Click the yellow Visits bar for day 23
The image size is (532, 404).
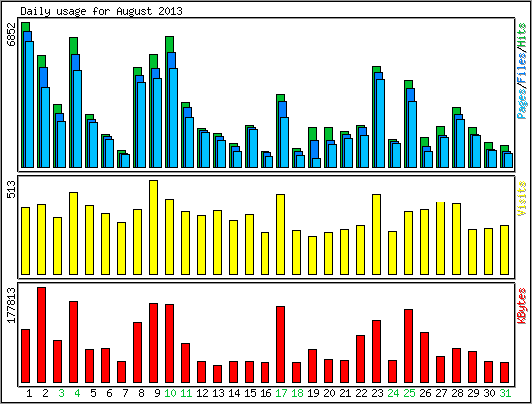[376, 234]
